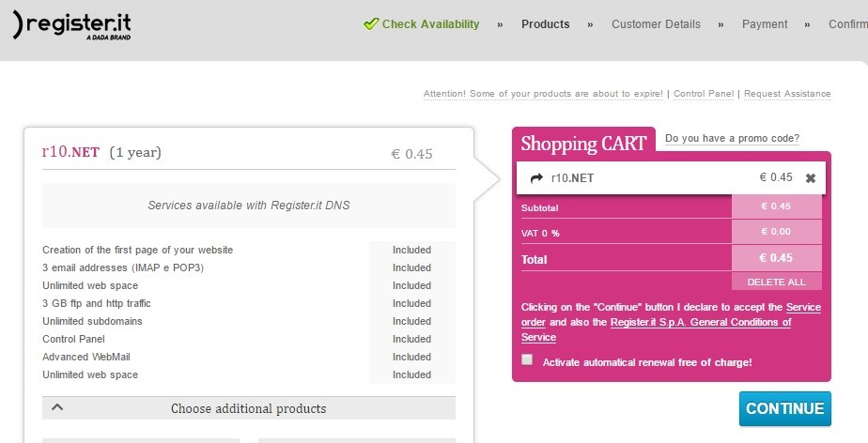Click the r10.NET (1 year) domain title
The width and height of the screenshot is (868, 443).
[x=101, y=152]
